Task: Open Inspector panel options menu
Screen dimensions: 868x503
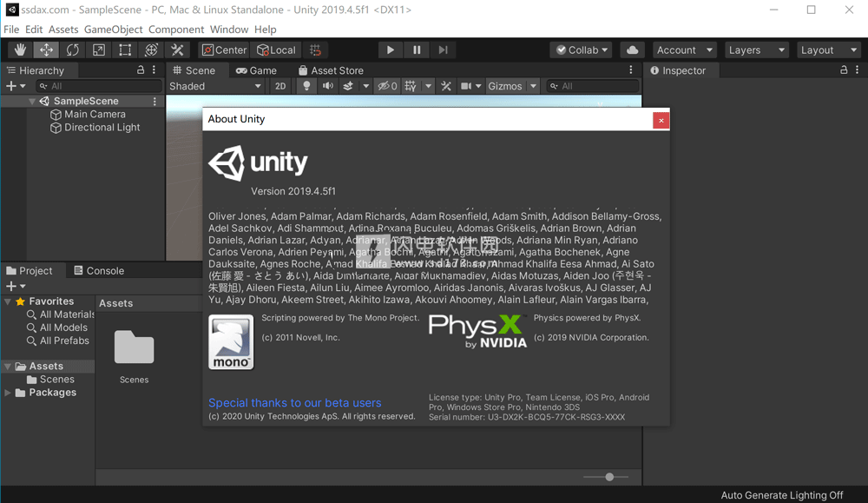Action: (x=857, y=69)
